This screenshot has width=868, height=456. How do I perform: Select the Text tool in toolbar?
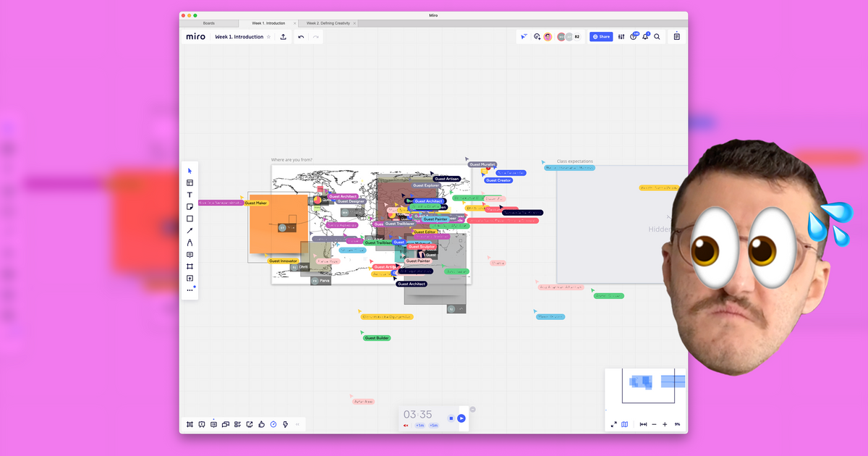click(190, 195)
